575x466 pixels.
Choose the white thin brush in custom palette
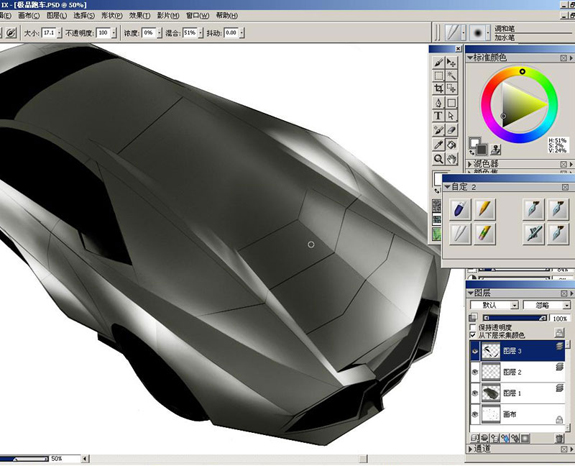point(460,234)
